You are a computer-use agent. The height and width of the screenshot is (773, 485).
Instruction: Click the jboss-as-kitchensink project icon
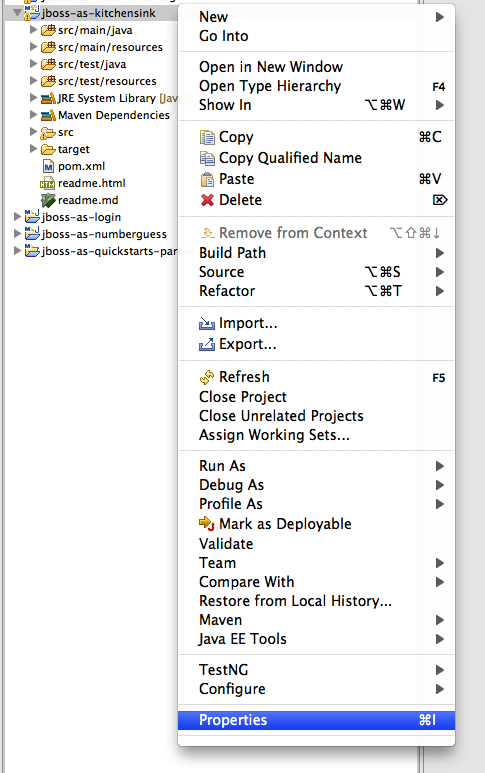(x=32, y=13)
